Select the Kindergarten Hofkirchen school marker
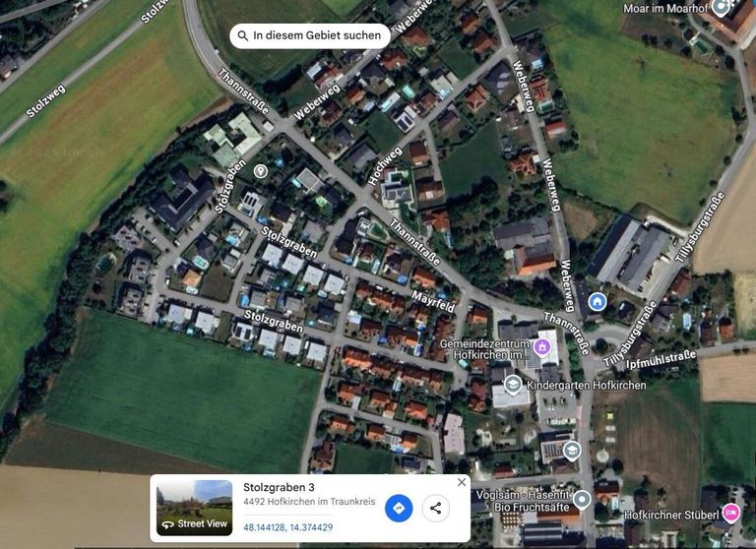 tap(513, 385)
